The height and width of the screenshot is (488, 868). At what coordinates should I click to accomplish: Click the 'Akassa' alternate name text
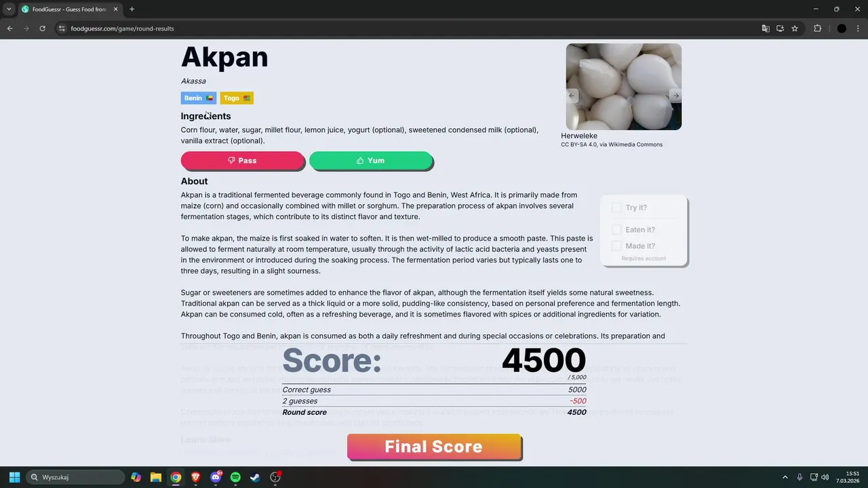193,81
